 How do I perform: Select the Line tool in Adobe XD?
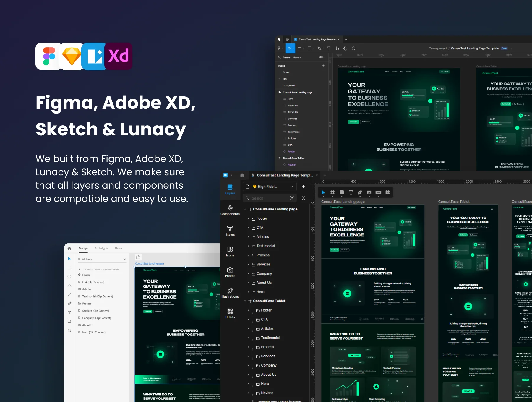click(69, 294)
